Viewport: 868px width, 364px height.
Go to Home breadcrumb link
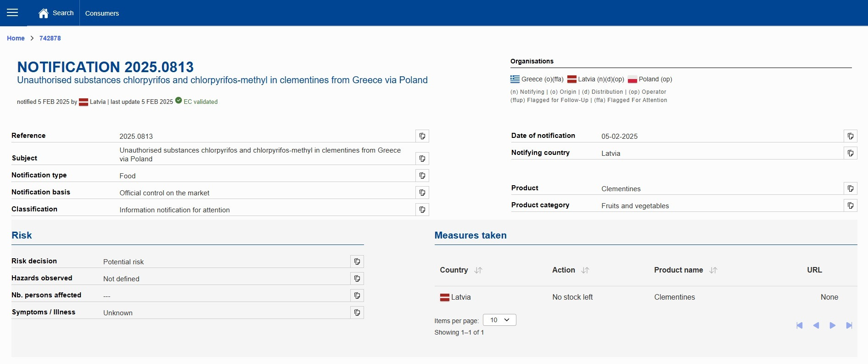tap(16, 38)
